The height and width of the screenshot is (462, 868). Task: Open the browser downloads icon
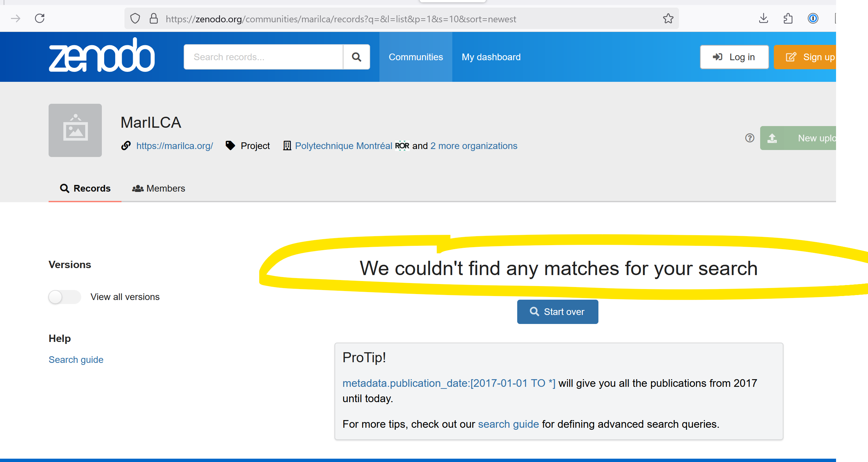click(x=763, y=19)
